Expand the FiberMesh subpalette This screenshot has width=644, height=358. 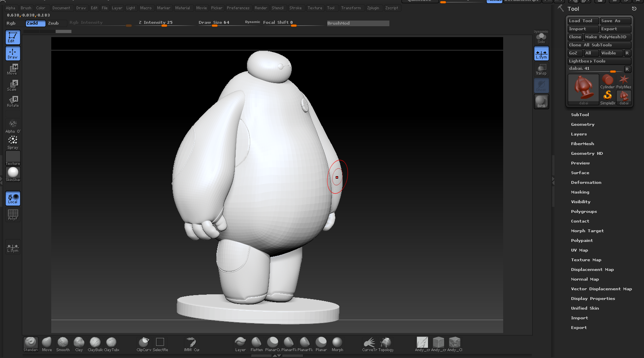click(x=583, y=144)
